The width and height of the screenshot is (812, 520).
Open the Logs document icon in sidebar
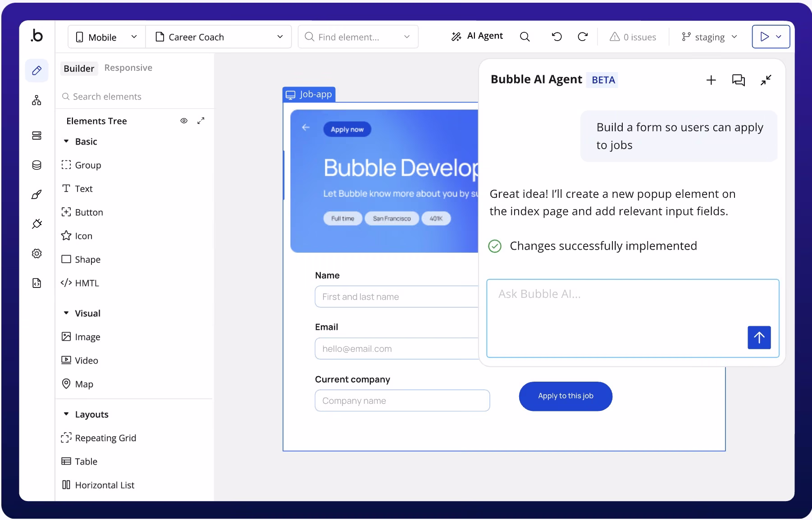tap(37, 283)
